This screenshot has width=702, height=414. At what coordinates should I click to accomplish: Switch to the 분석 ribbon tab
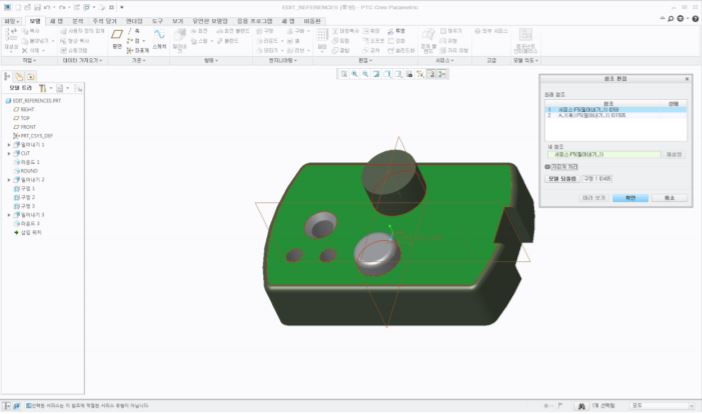78,21
